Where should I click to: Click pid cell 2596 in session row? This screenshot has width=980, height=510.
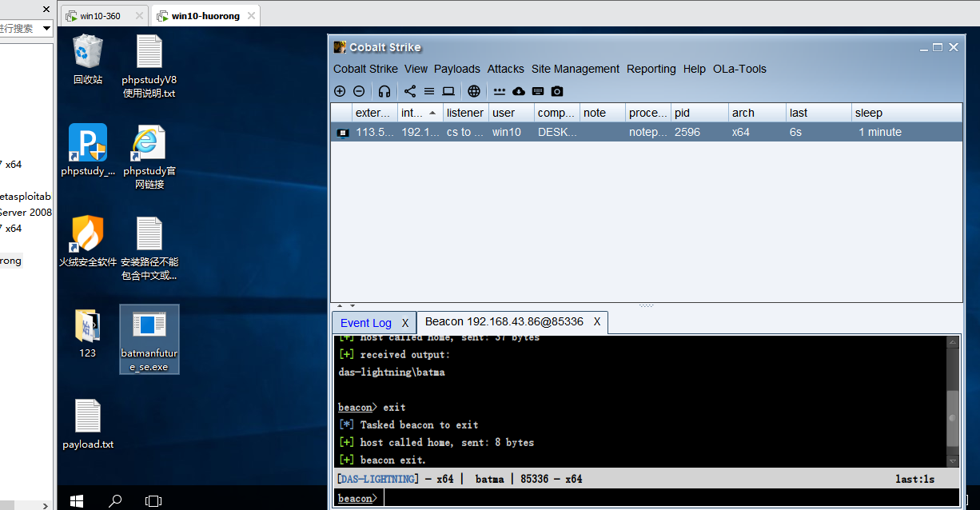pos(687,132)
